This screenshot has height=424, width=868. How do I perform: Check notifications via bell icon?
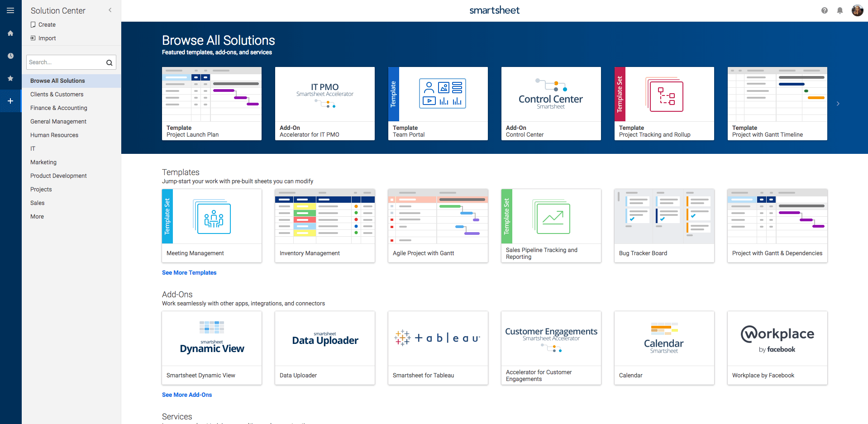840,10
